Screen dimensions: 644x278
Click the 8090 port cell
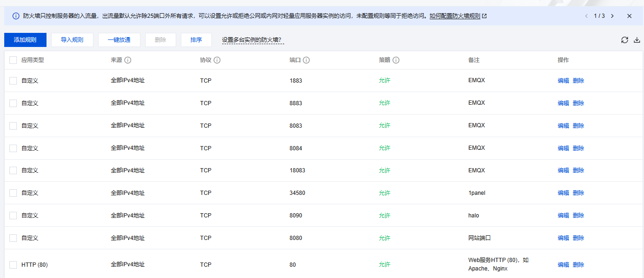(296, 216)
